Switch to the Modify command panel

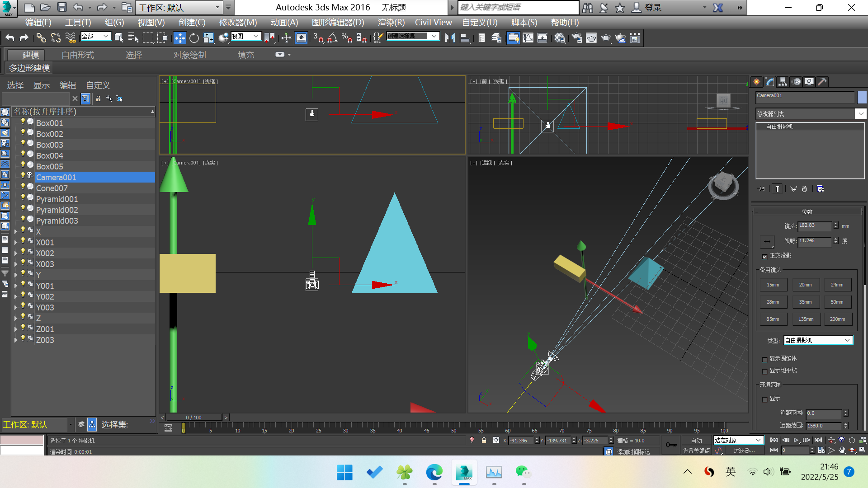click(770, 82)
